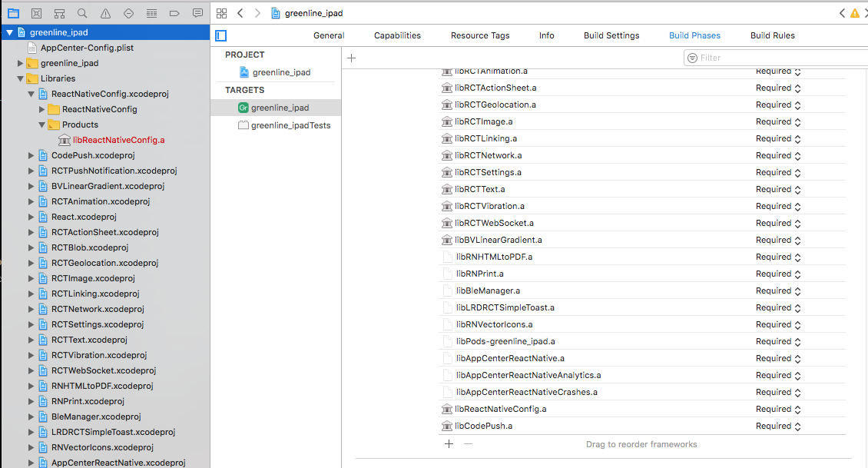This screenshot has width=868, height=468.
Task: Go forward in editor history
Action: (x=257, y=13)
